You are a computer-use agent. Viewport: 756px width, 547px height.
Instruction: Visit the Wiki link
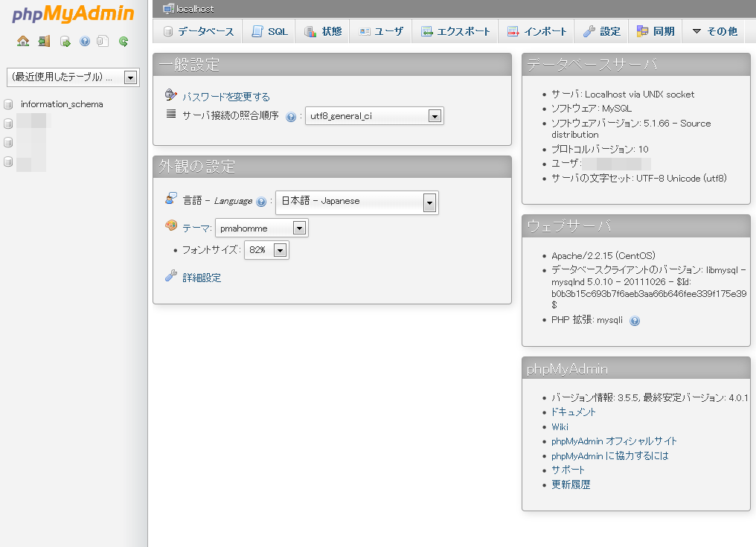coord(560,427)
